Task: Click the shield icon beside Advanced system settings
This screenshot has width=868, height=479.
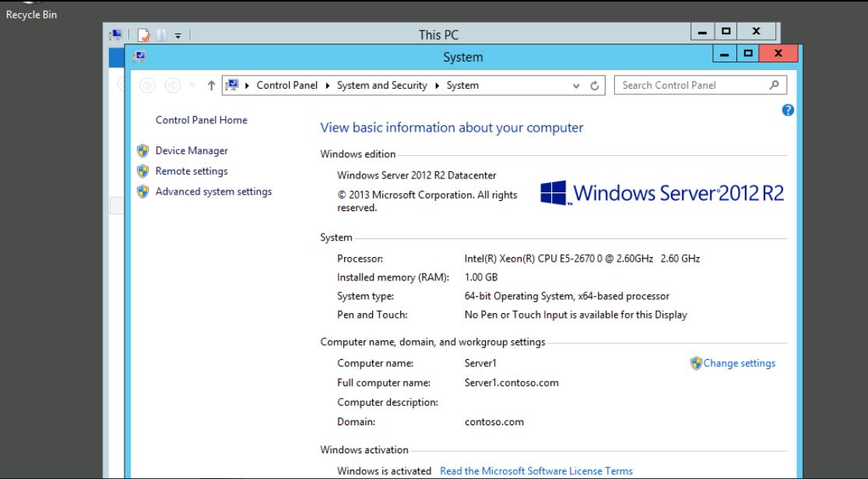Action: 142,192
